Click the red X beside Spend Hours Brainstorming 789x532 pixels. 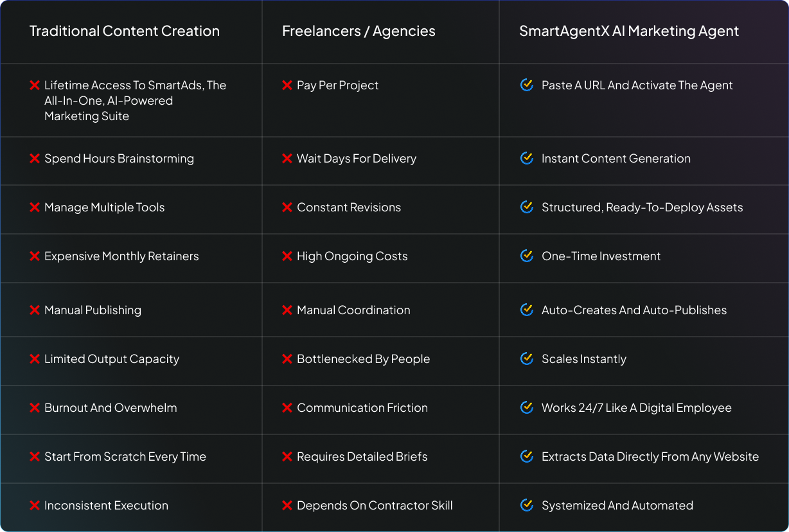pyautogui.click(x=35, y=158)
